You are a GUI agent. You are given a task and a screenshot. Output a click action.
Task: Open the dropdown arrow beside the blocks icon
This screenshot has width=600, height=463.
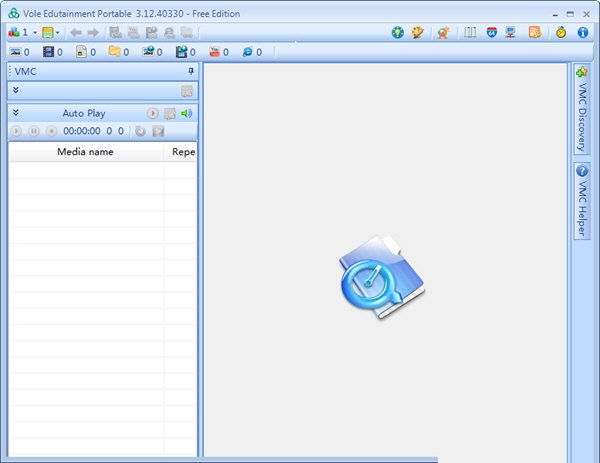pyautogui.click(x=35, y=33)
